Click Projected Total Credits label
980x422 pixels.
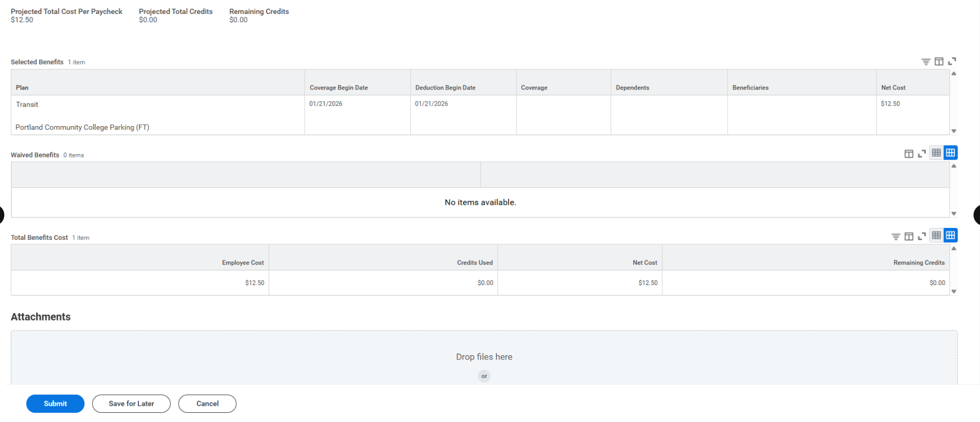[176, 11]
